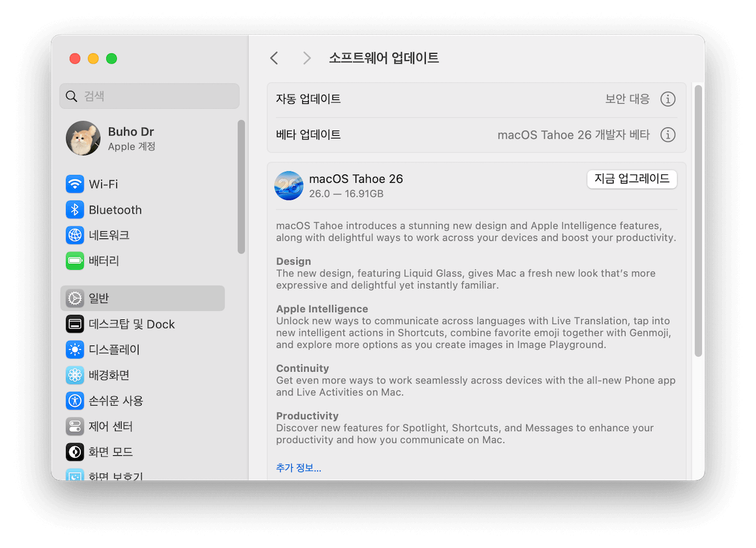The width and height of the screenshot is (756, 548).
Task: Open Wi-Fi settings icon in sidebar
Action: click(74, 184)
